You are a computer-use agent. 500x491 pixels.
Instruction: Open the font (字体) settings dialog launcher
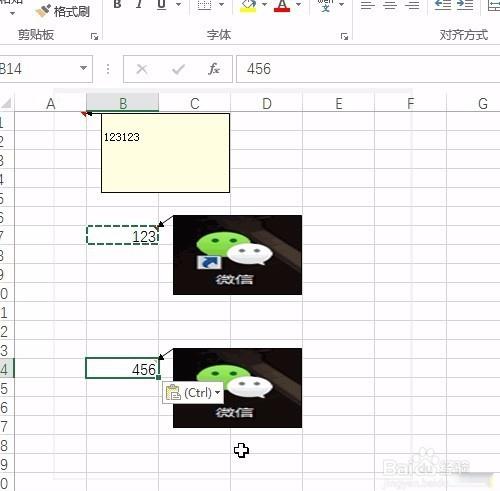click(344, 36)
